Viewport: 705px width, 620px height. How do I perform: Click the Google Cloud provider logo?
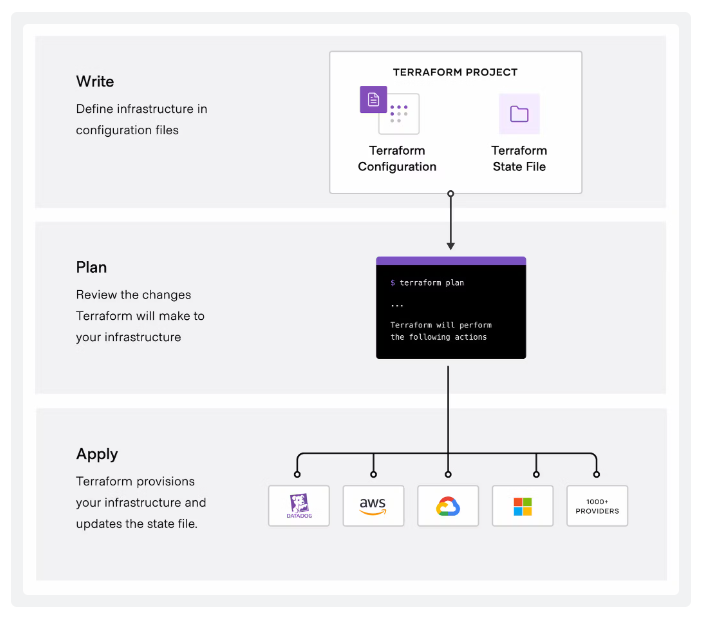click(448, 506)
